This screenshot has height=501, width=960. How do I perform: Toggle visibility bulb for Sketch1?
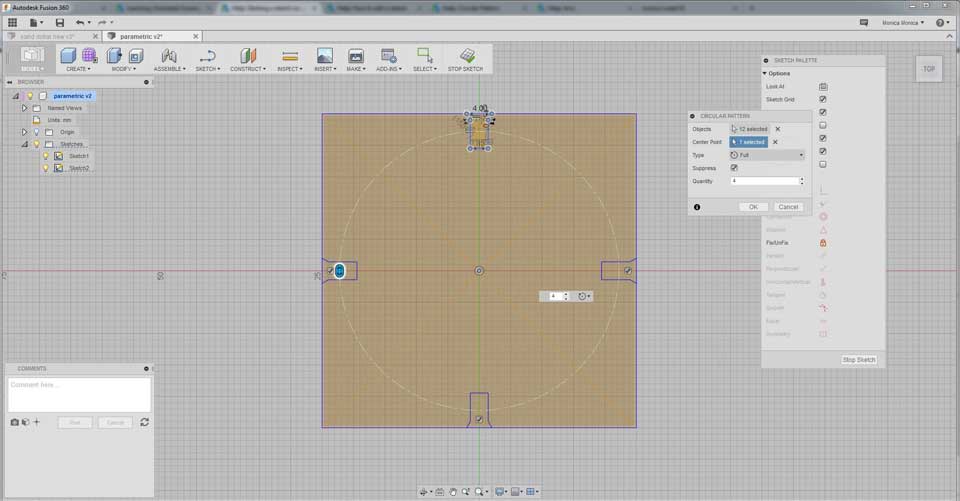[x=46, y=156]
